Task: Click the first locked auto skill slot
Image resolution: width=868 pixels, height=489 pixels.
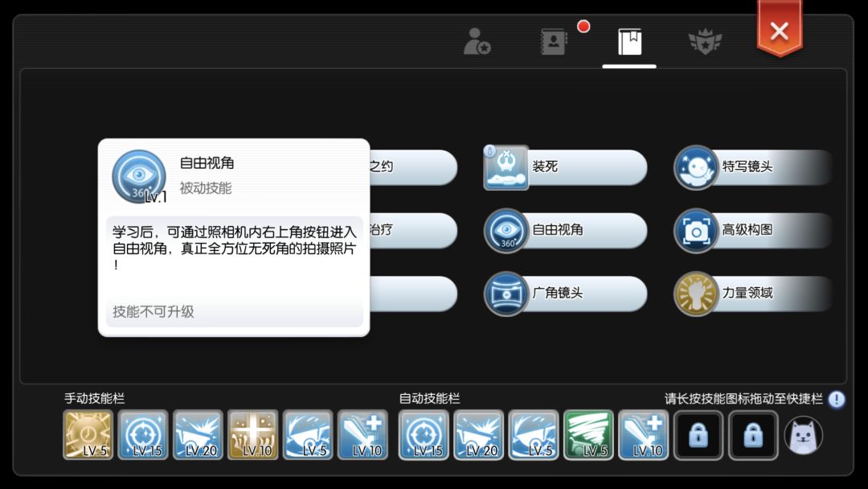Action: pyautogui.click(x=698, y=435)
